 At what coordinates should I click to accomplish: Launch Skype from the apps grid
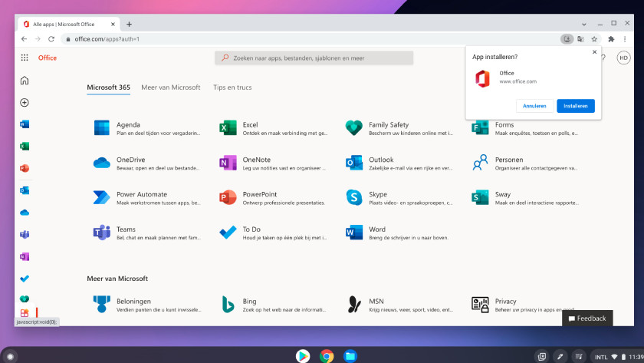coord(399,198)
